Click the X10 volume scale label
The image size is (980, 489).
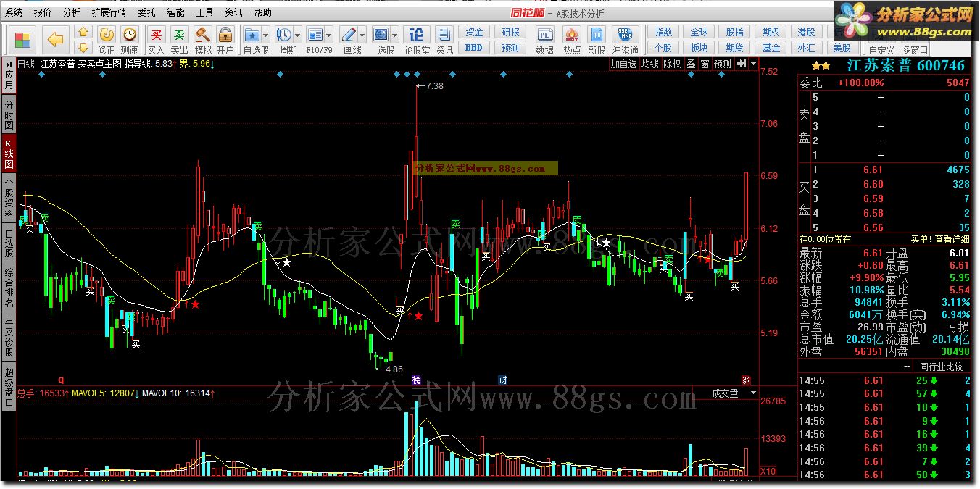768,471
